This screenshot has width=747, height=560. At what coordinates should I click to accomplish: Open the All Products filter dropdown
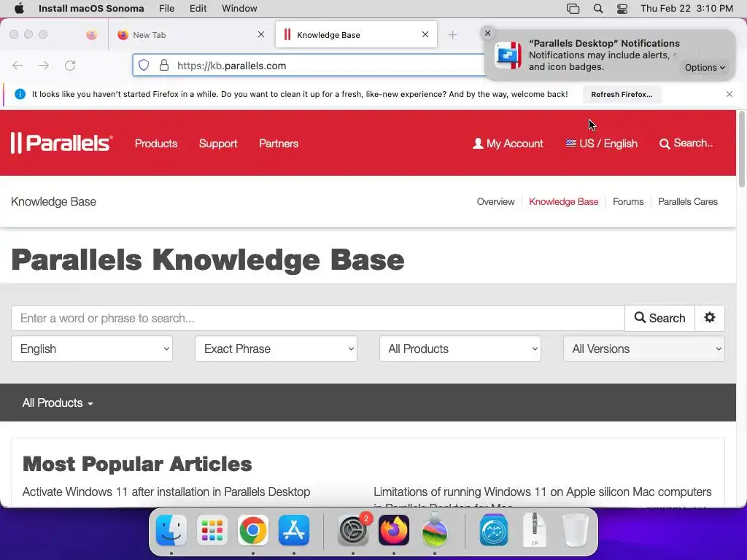coord(460,349)
